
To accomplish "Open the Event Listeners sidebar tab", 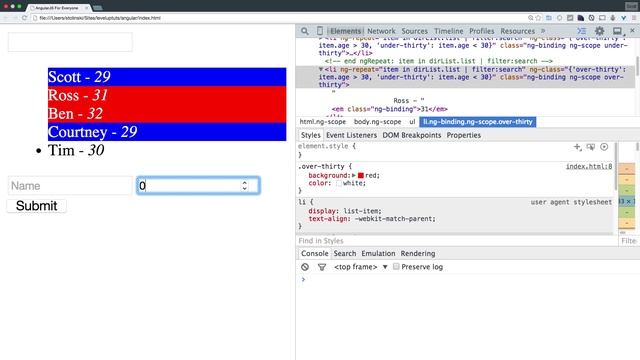I will point(351,135).
